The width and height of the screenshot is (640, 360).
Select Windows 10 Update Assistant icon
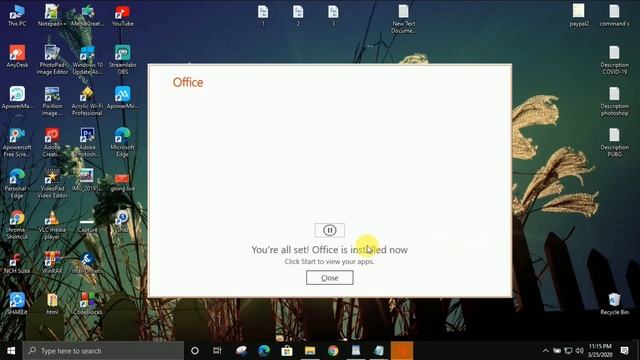click(87, 60)
